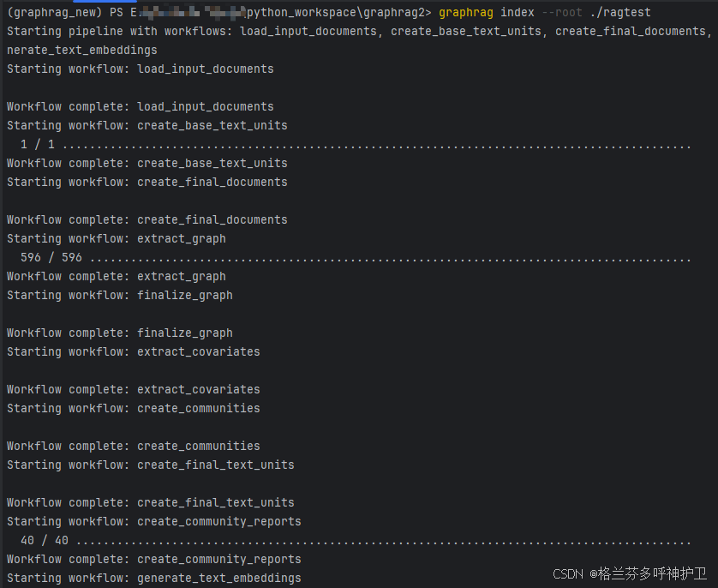Click 'Workflow complete: create_communities' line

[x=134, y=446]
